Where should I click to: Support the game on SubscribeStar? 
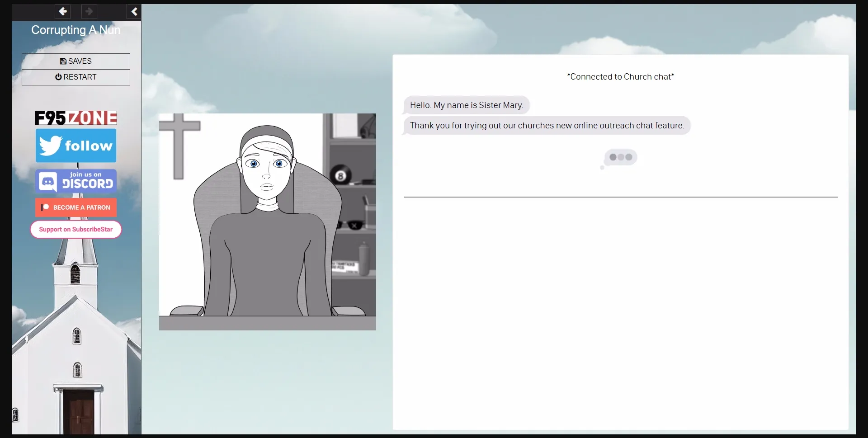pos(75,229)
